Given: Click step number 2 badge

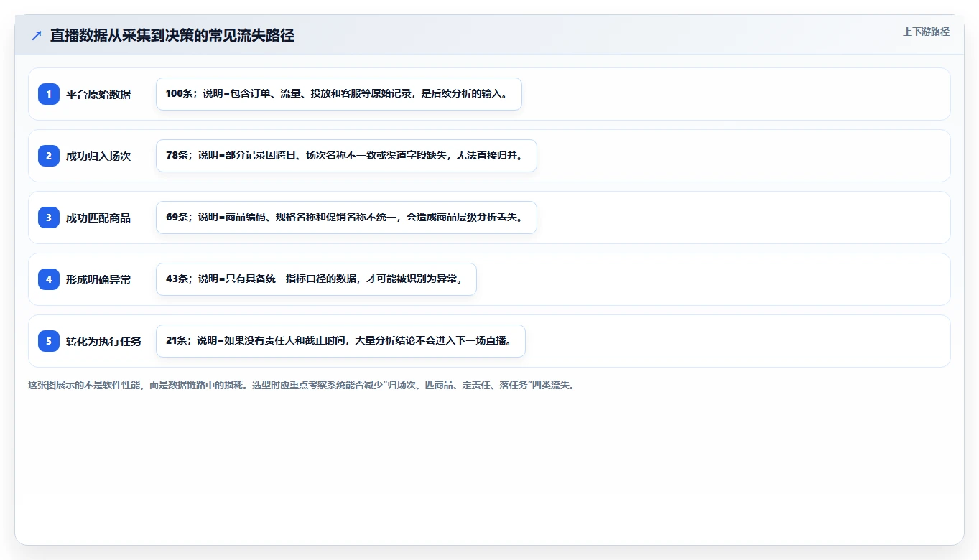Looking at the screenshot, I should pyautogui.click(x=49, y=156).
